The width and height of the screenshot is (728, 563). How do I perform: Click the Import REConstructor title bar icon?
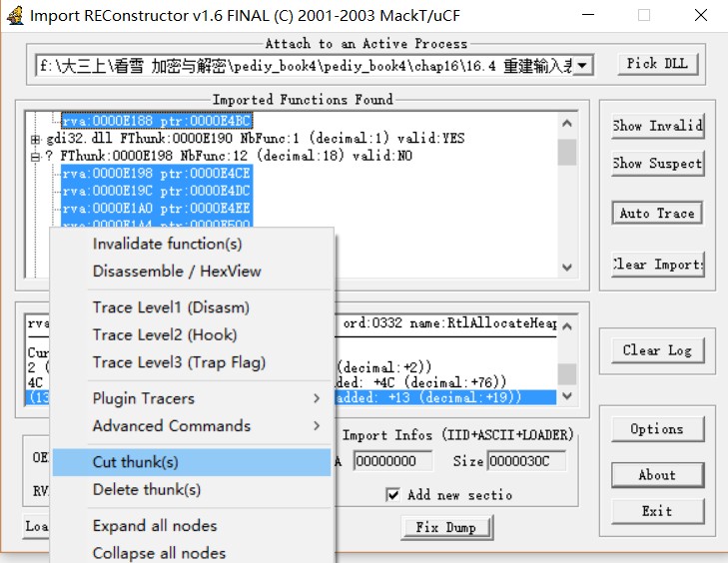(x=13, y=15)
